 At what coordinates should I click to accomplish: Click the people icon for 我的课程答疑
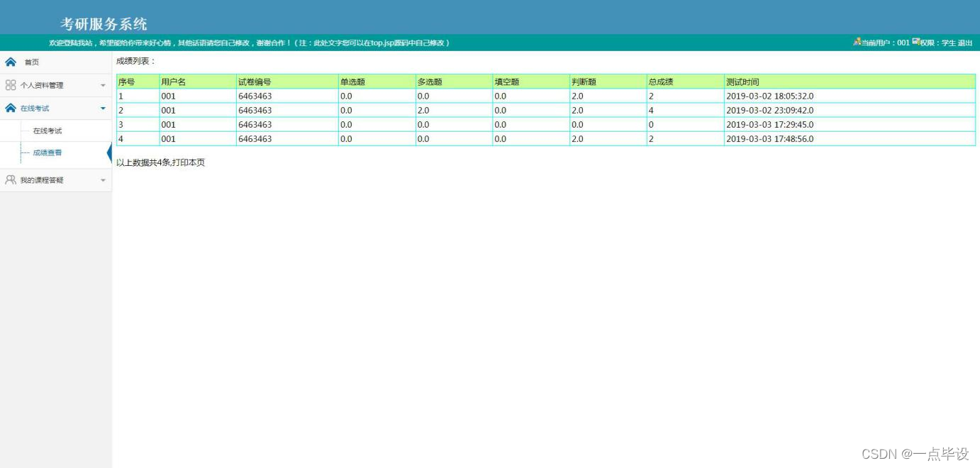click(x=11, y=180)
